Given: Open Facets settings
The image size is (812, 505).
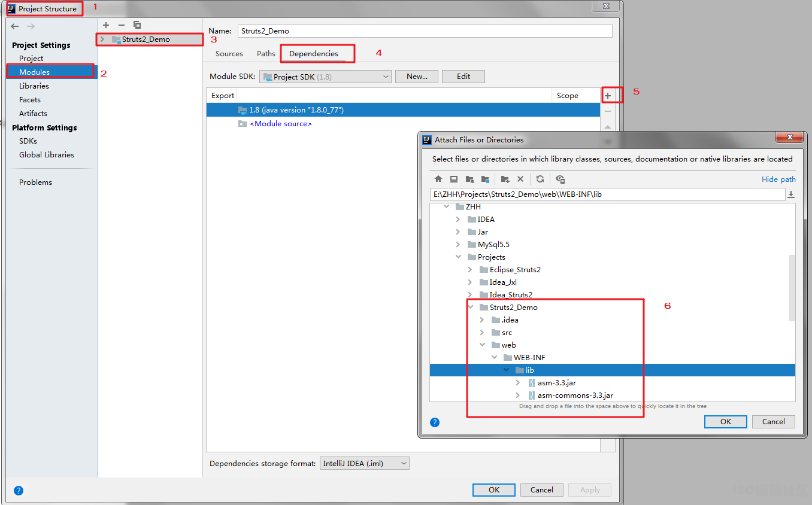Looking at the screenshot, I should point(30,99).
